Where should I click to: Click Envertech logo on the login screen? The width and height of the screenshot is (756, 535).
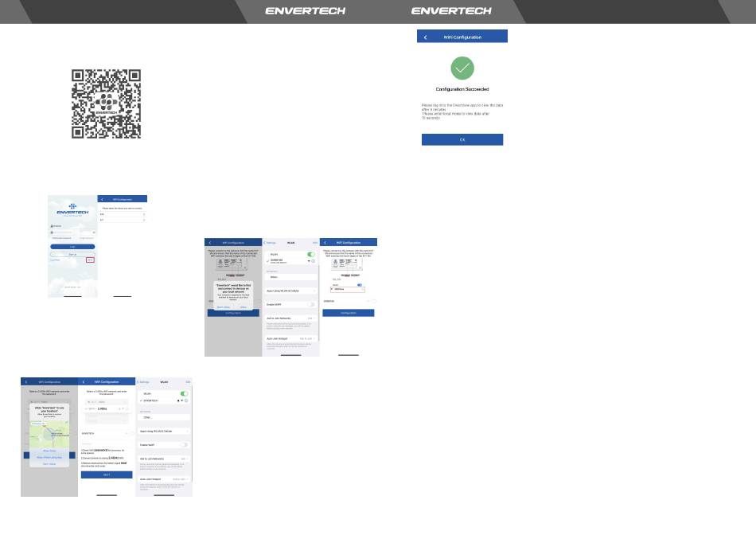tap(72, 209)
